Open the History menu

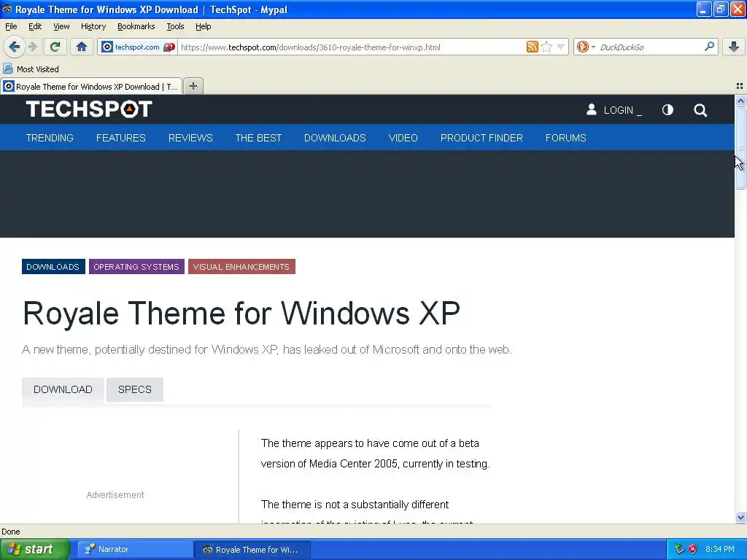click(93, 26)
